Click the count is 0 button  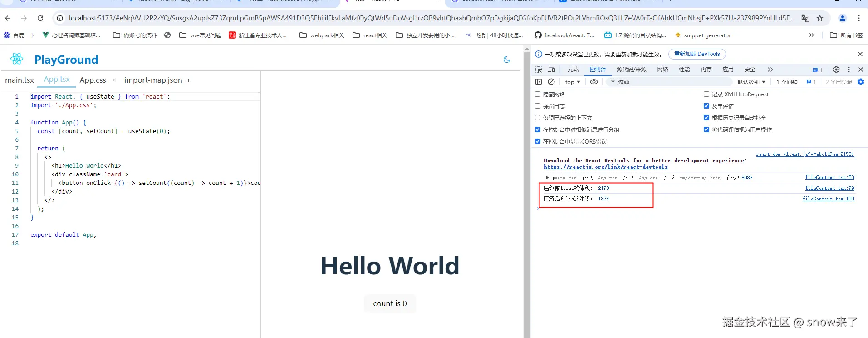(390, 303)
